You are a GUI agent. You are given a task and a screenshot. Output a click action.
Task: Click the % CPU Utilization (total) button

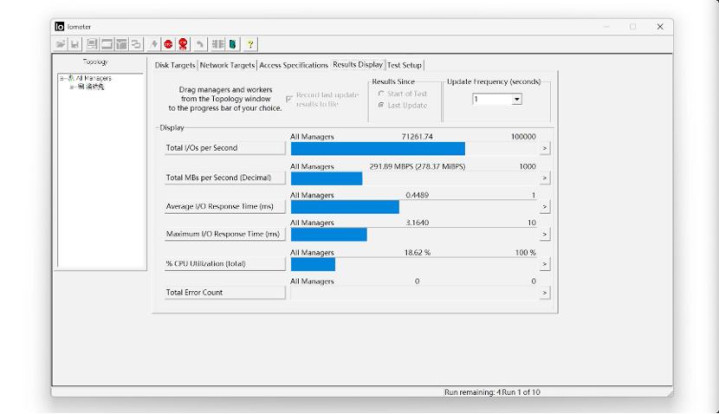tap(225, 264)
